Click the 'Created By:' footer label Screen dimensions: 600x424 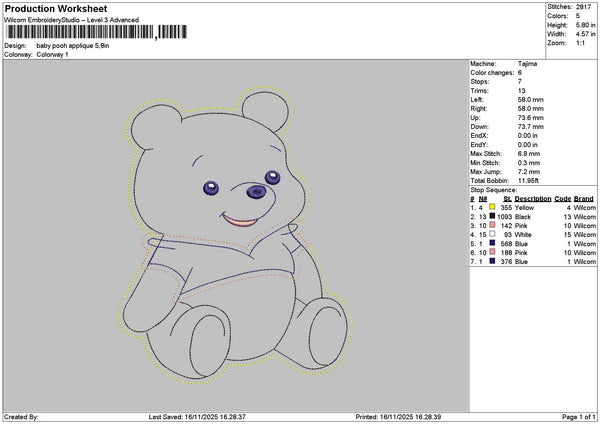click(x=21, y=417)
